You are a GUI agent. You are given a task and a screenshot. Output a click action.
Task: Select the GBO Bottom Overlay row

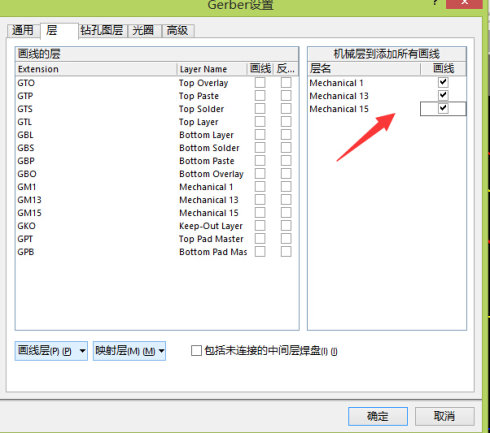pos(157,174)
